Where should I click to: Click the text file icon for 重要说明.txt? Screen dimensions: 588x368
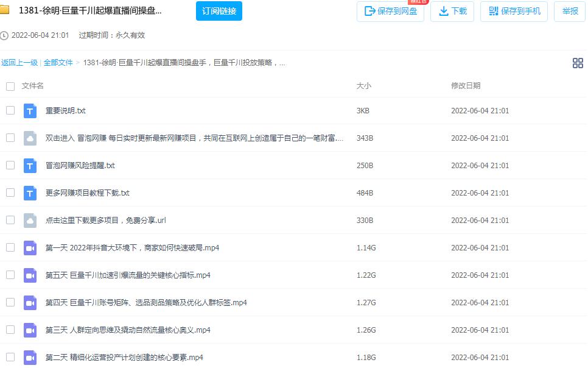pos(30,111)
